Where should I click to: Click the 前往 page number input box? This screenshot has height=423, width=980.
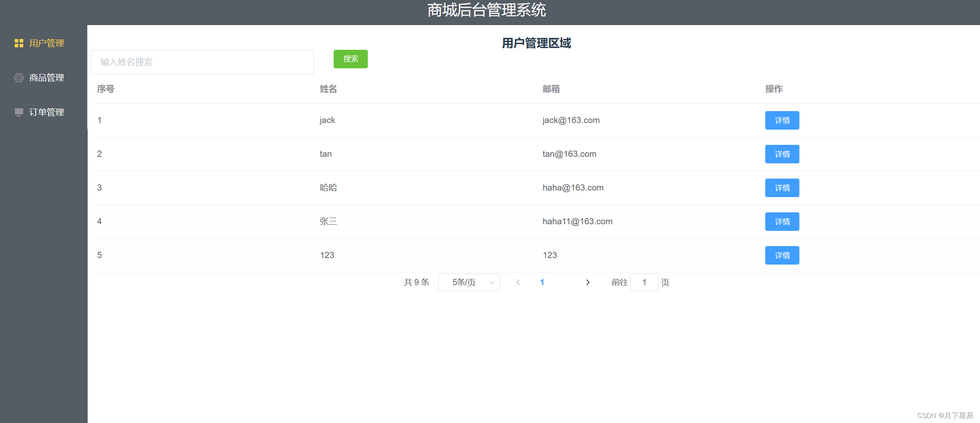coord(644,282)
